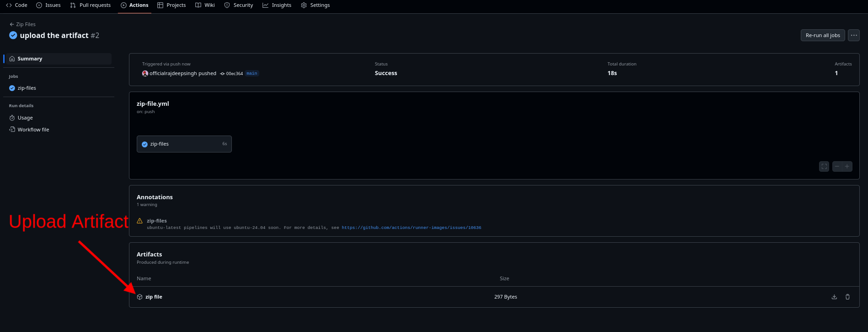Click the Re-run all jobs button

(823, 35)
